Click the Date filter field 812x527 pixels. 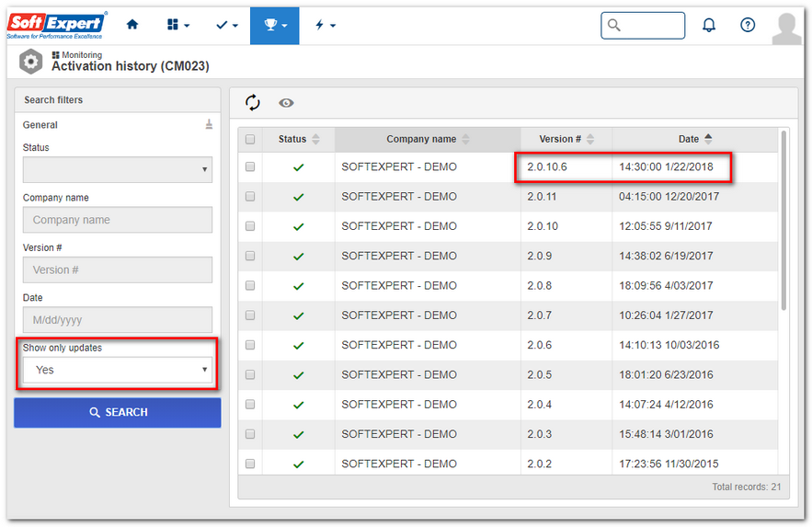pyautogui.click(x=118, y=320)
